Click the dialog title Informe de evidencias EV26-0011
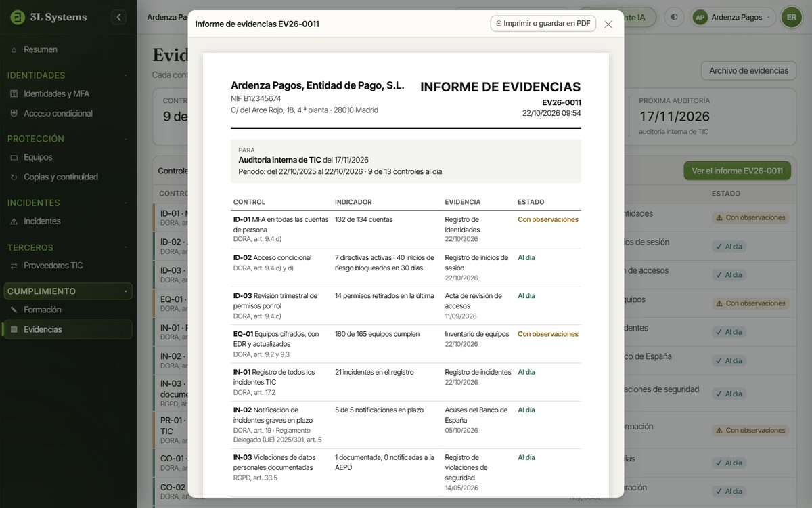 point(257,24)
